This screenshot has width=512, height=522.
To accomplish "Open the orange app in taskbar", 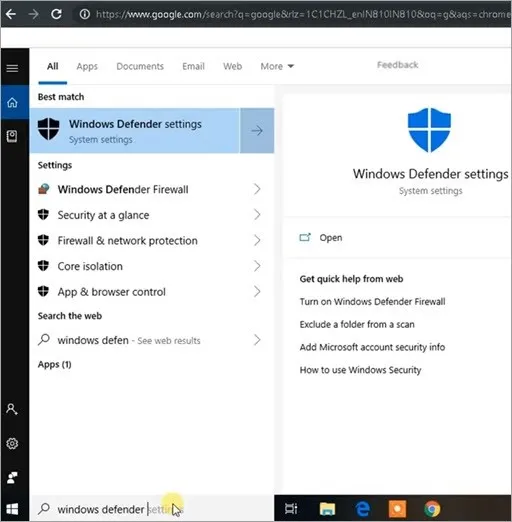I will coord(397,509).
